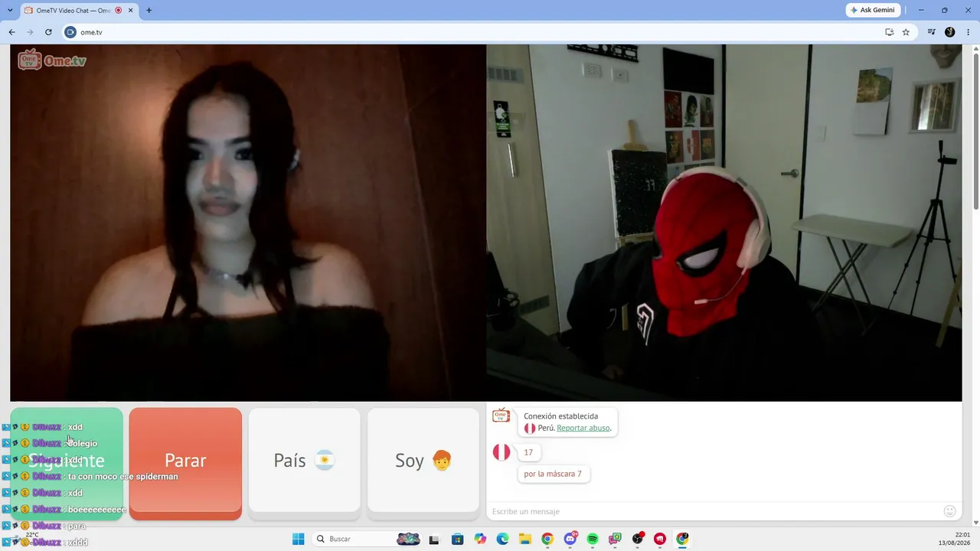980x551 pixels.
Task: Click the '17' chat message
Action: (528, 452)
